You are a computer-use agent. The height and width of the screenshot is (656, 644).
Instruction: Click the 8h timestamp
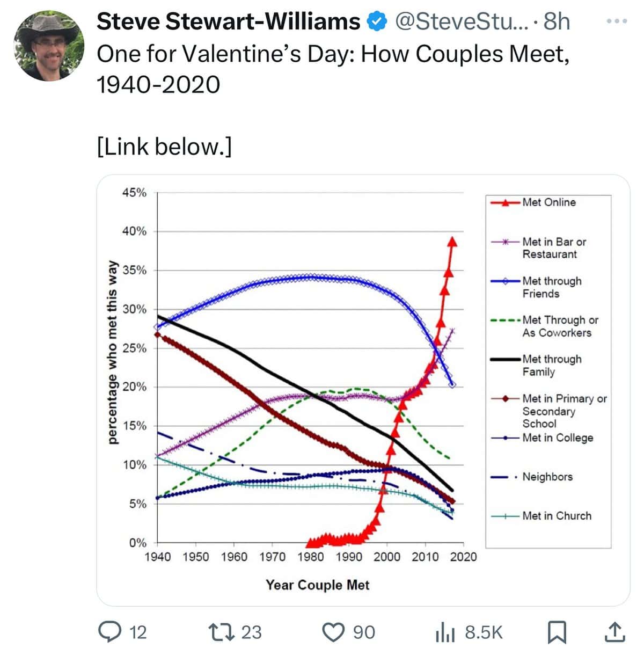point(557,21)
